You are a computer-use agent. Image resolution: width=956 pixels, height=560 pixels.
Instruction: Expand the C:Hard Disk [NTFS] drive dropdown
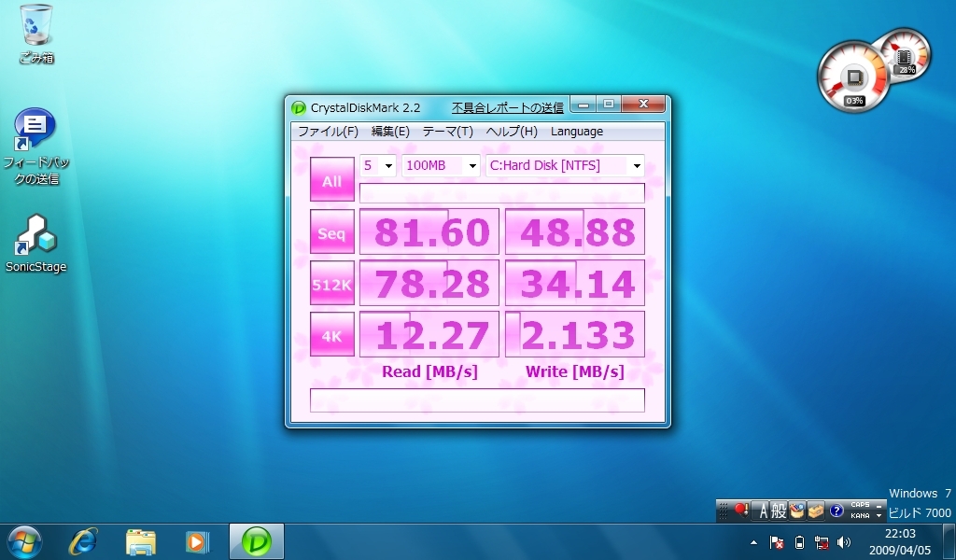(x=565, y=165)
